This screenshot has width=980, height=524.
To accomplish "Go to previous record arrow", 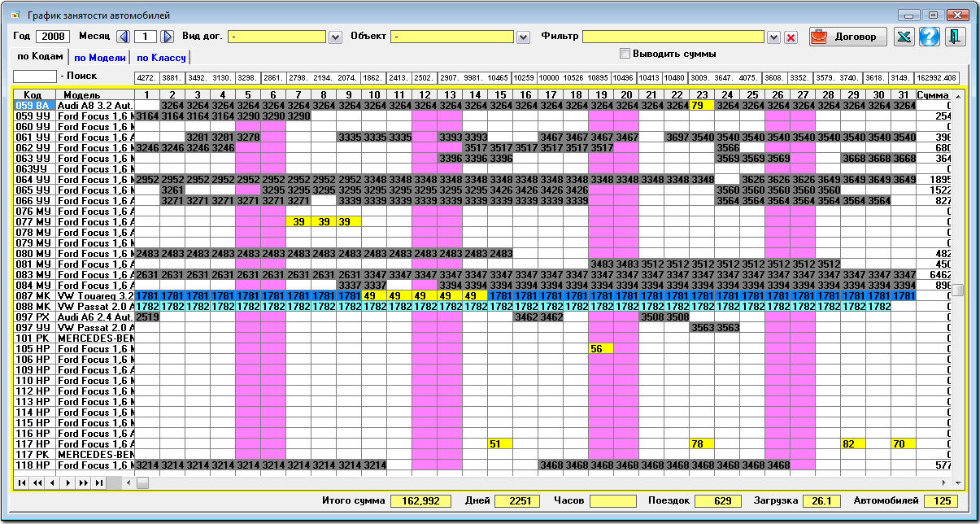I will (53, 483).
